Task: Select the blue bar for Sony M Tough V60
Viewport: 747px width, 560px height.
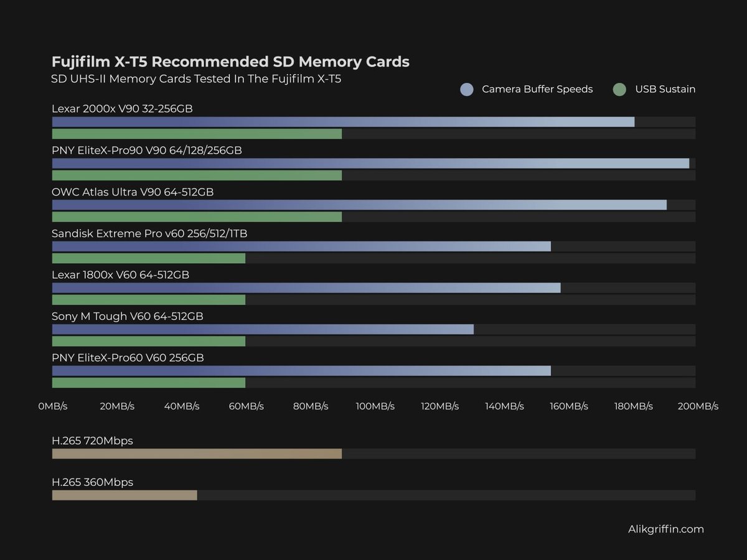Action: (x=261, y=329)
